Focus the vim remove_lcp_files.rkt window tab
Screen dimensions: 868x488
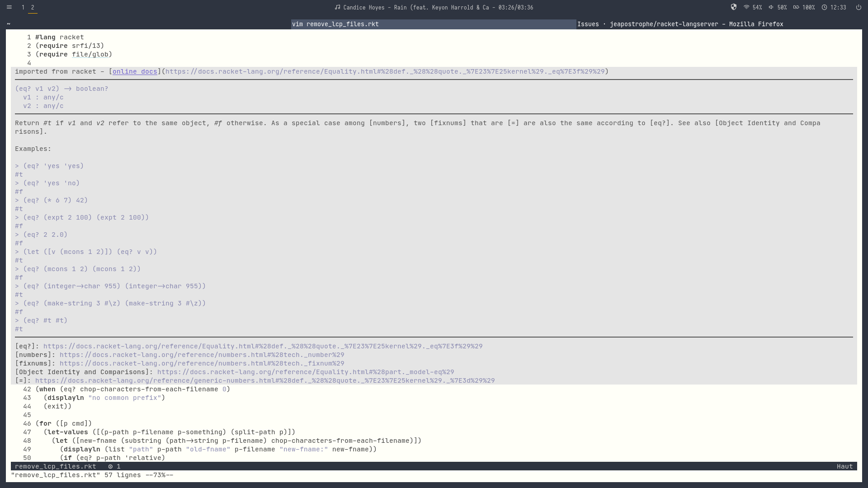click(x=335, y=24)
